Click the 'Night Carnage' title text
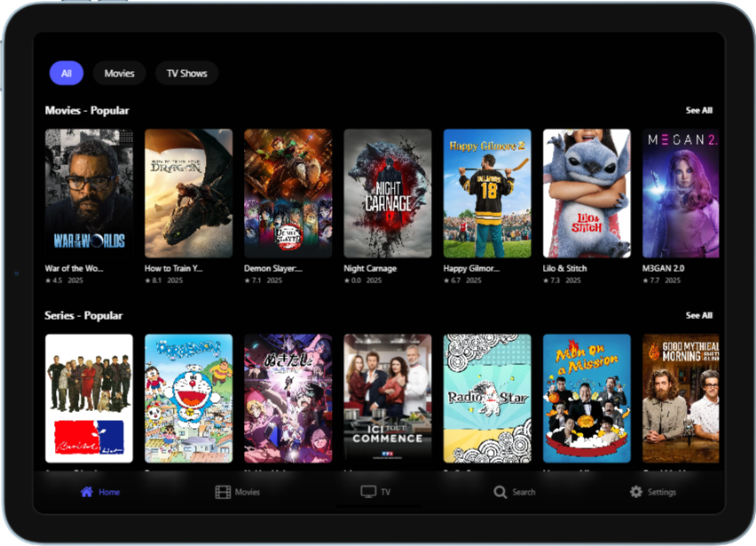Viewport: 756px width, 546px height. coord(370,269)
